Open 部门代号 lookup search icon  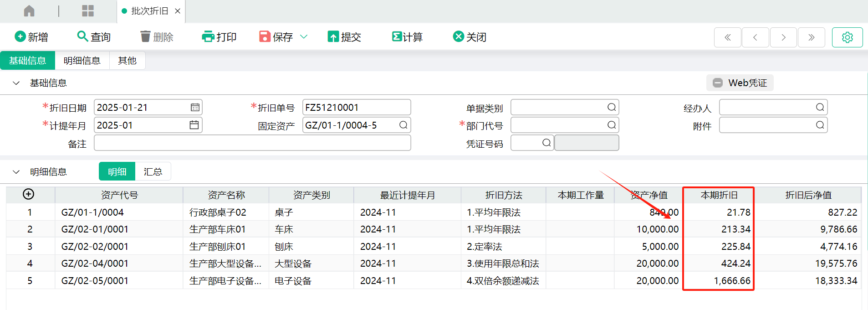coord(612,125)
